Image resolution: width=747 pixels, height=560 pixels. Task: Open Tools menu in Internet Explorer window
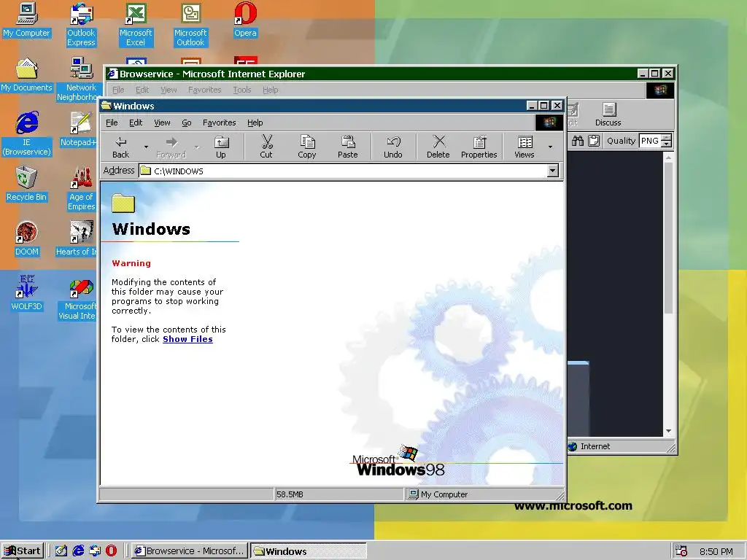(x=242, y=90)
